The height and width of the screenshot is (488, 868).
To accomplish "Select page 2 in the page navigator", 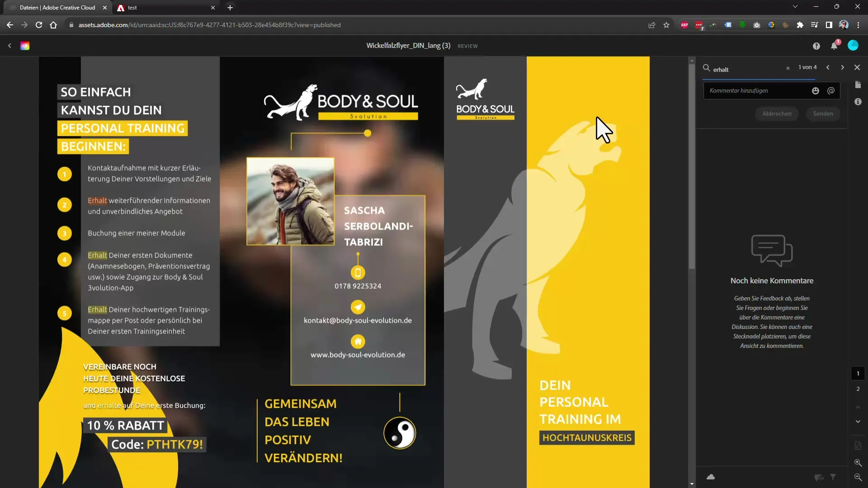I will [x=858, y=389].
